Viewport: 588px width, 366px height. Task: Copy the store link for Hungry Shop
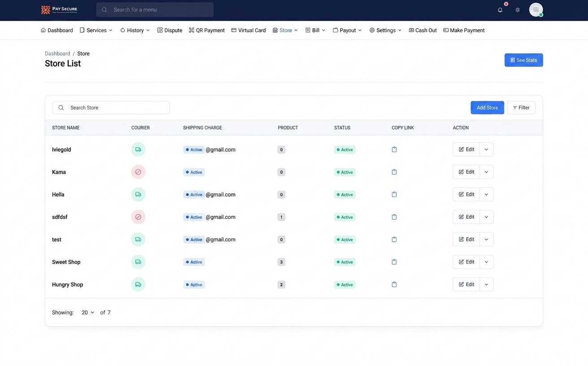(394, 284)
